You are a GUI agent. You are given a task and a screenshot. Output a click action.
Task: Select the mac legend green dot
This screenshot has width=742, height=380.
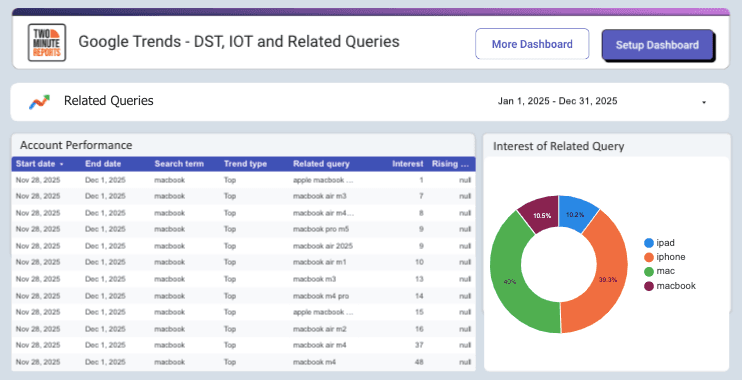tap(649, 271)
